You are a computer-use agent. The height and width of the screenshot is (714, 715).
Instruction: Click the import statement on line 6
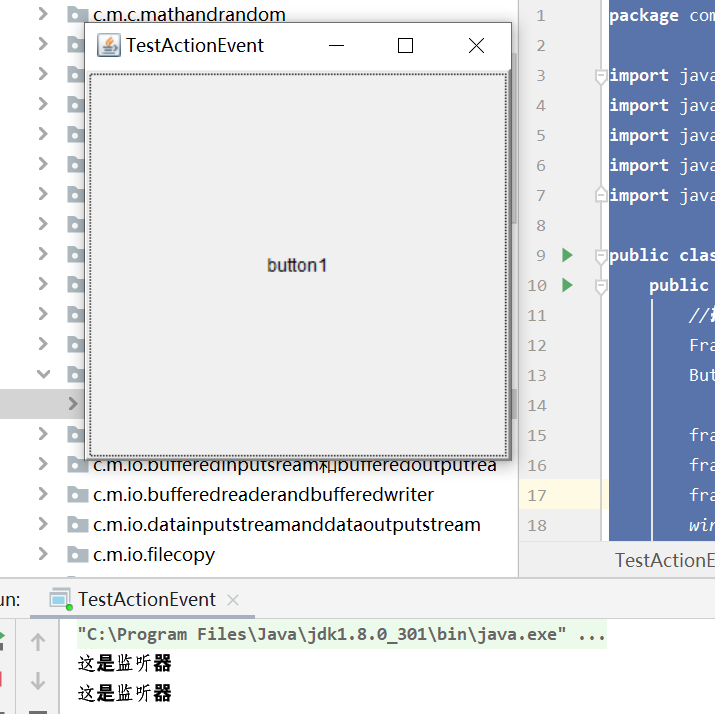click(662, 165)
